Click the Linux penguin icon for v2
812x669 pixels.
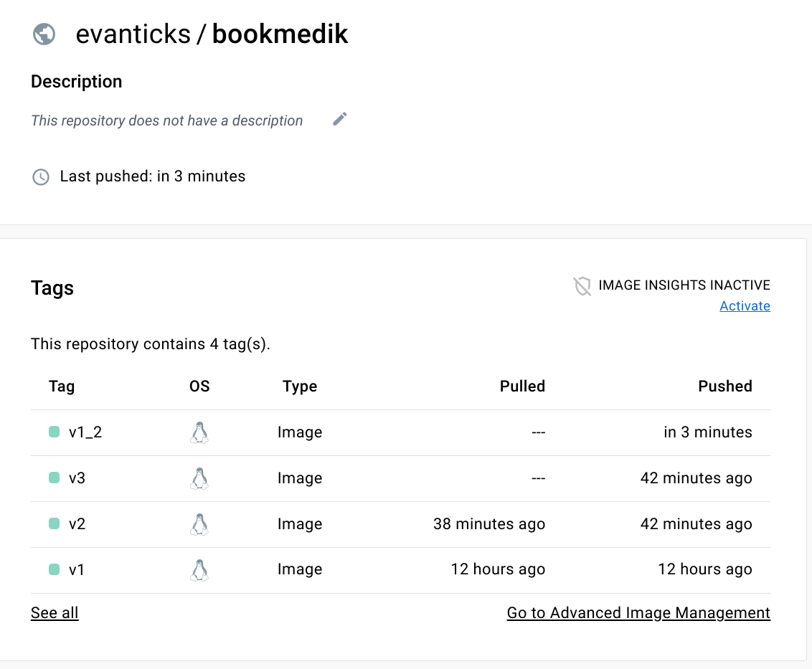199,524
